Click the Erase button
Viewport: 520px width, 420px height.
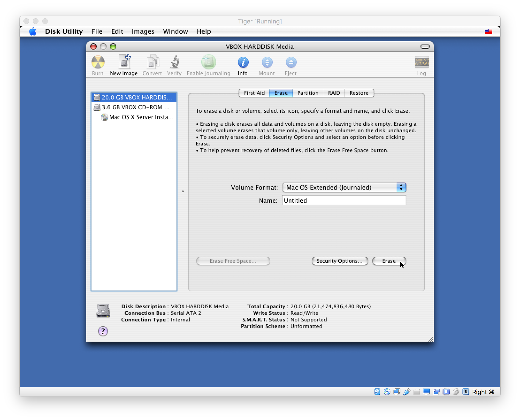point(389,261)
